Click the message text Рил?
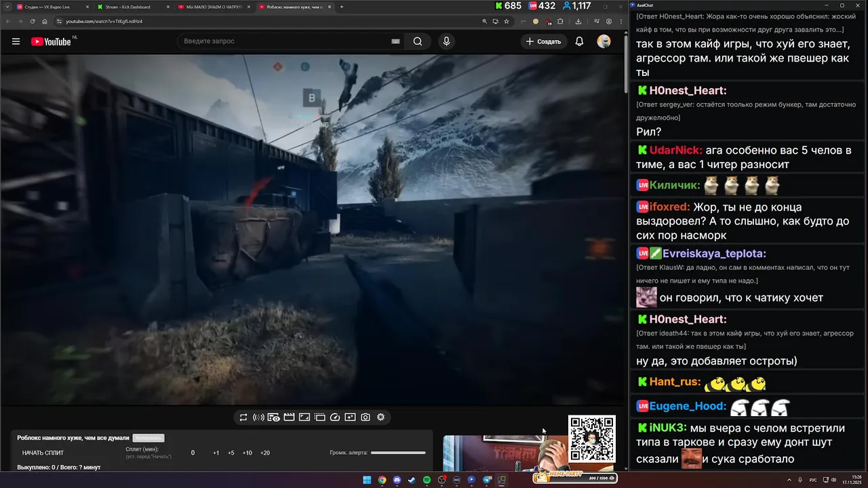The image size is (868, 488). coord(649,131)
